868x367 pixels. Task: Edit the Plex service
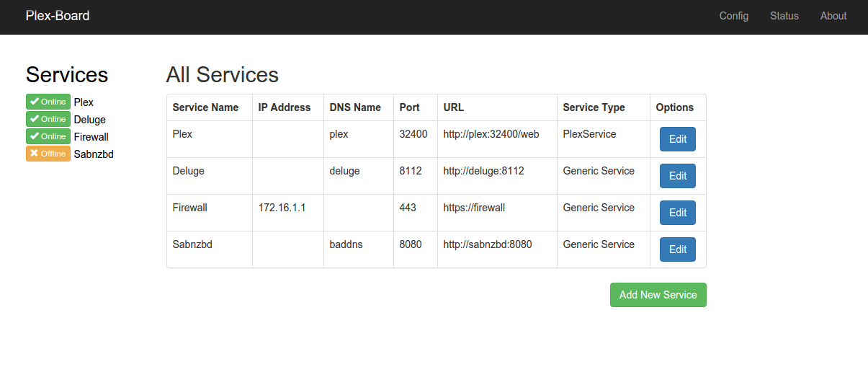(x=678, y=139)
